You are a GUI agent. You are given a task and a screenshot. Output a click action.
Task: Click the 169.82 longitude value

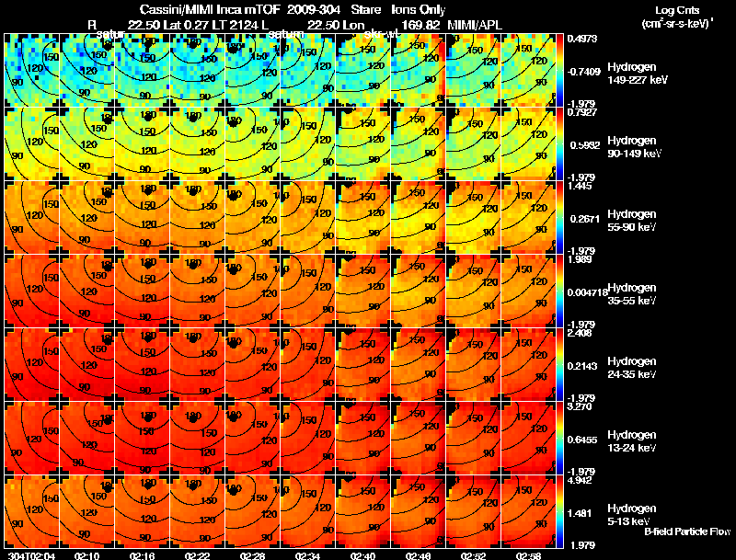[x=420, y=25]
